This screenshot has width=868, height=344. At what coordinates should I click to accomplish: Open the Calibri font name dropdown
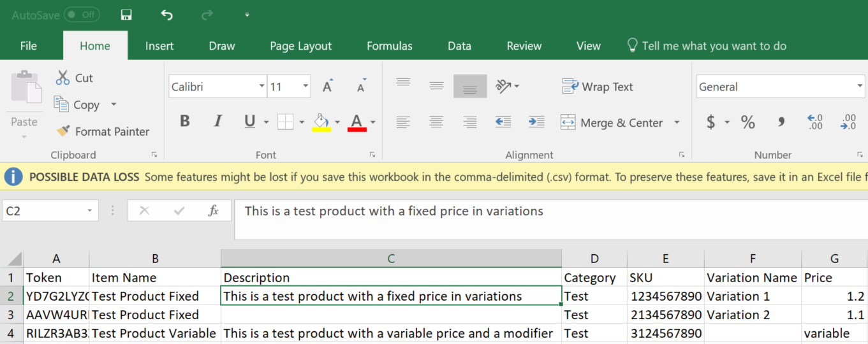point(261,87)
